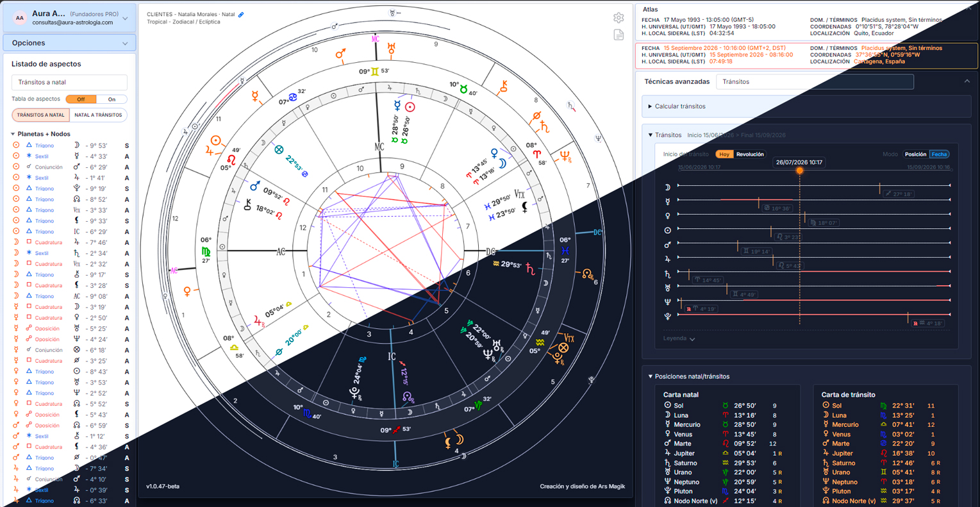Select the Neptune row icon in transit timeline
The width and height of the screenshot is (980, 507).
point(667,302)
